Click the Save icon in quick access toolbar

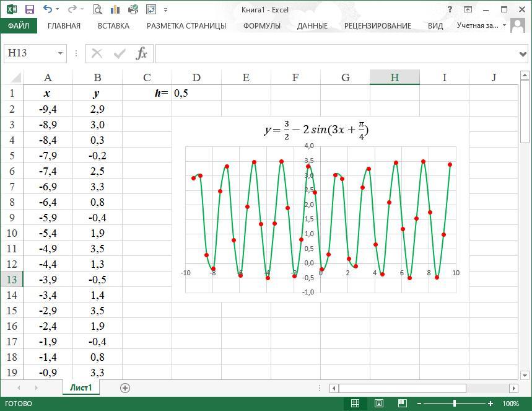(x=30, y=9)
